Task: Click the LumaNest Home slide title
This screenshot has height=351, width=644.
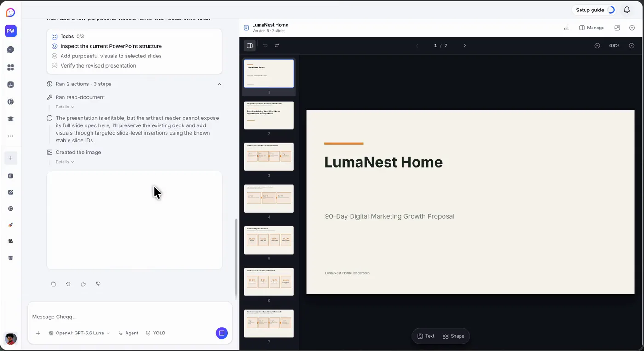Action: click(x=383, y=162)
